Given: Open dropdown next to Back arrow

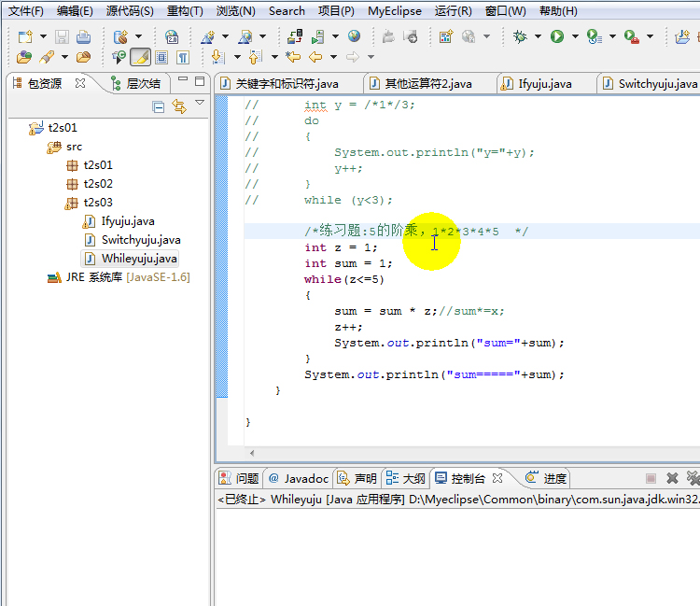Looking at the screenshot, I should click(333, 57).
